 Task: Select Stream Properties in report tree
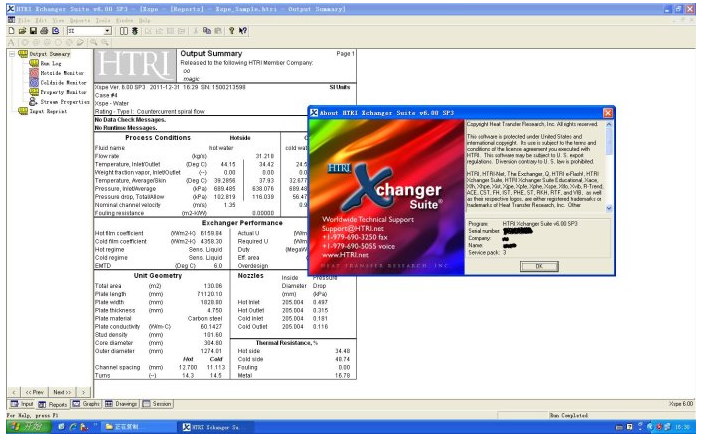tap(65, 102)
